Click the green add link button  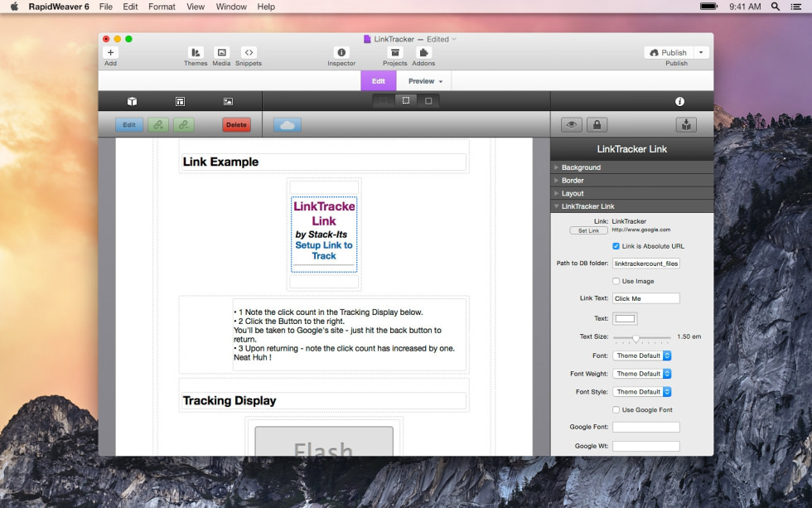pos(158,125)
